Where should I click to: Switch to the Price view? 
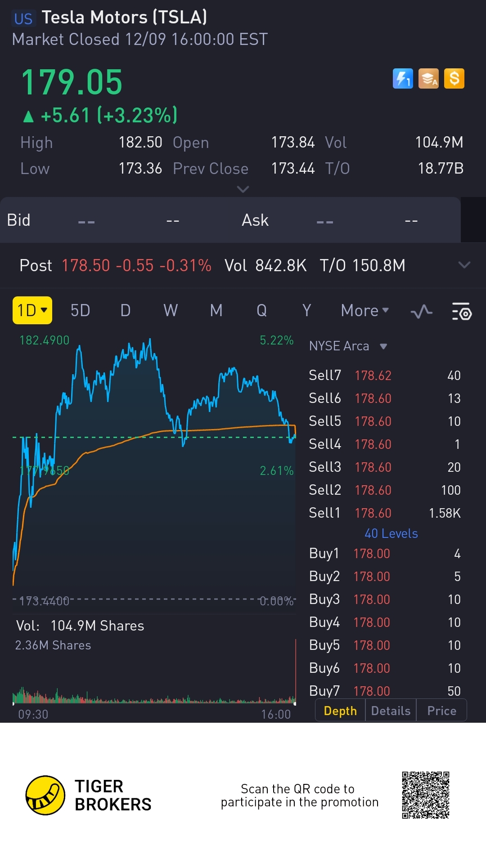(x=441, y=711)
